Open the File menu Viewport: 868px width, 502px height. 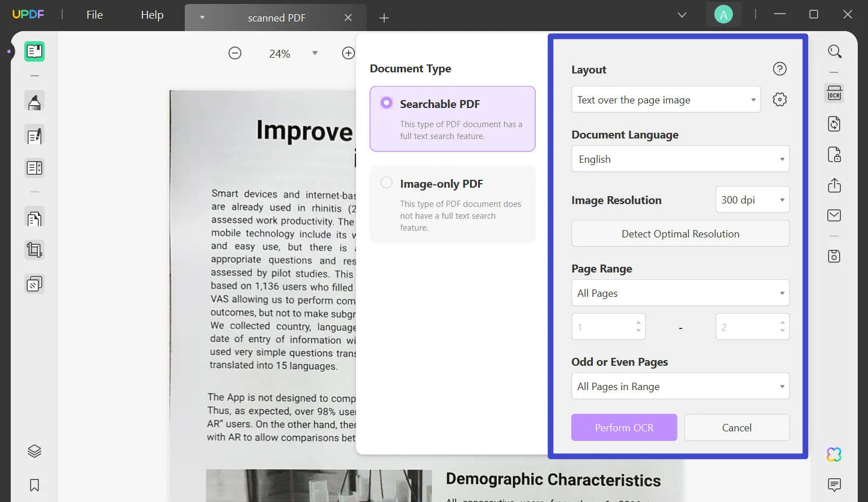coord(94,15)
